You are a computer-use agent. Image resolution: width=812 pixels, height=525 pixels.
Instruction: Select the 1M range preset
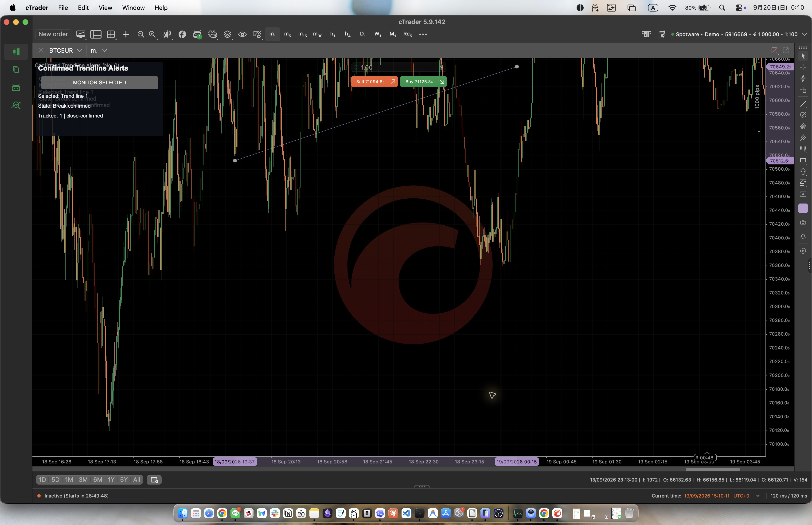tap(69, 480)
